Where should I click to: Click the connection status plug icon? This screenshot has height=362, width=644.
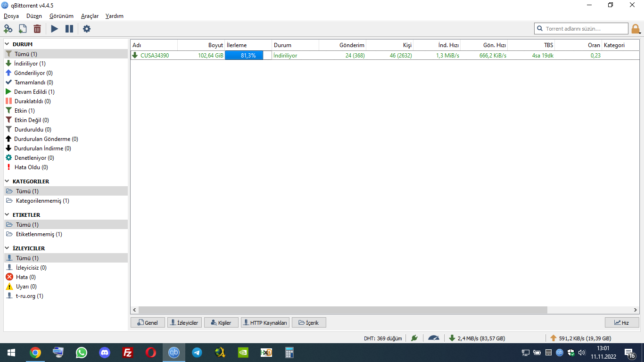click(414, 338)
